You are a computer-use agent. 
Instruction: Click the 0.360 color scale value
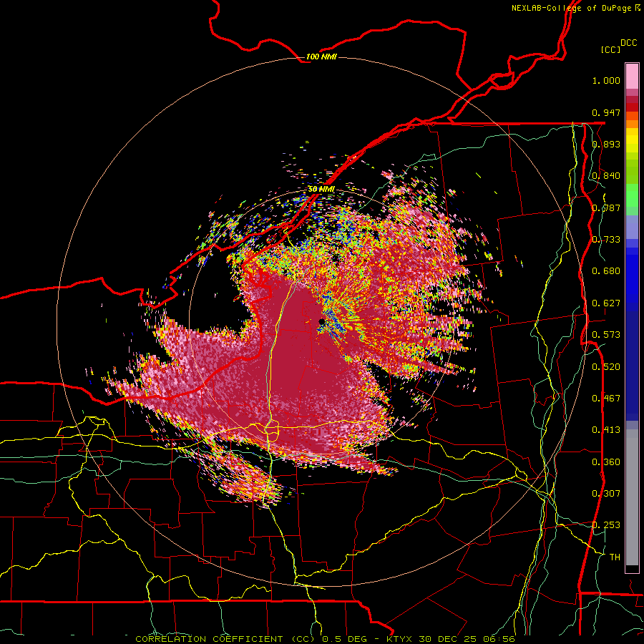pos(606,462)
